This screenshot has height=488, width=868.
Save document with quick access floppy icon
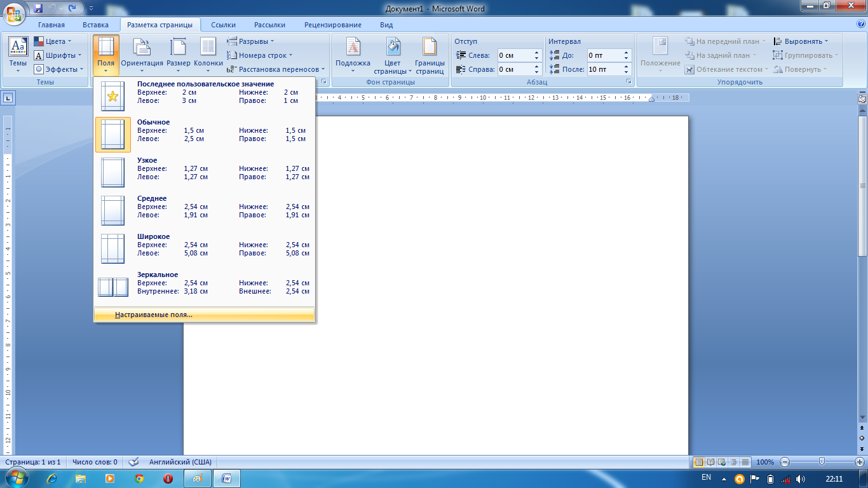click(38, 8)
